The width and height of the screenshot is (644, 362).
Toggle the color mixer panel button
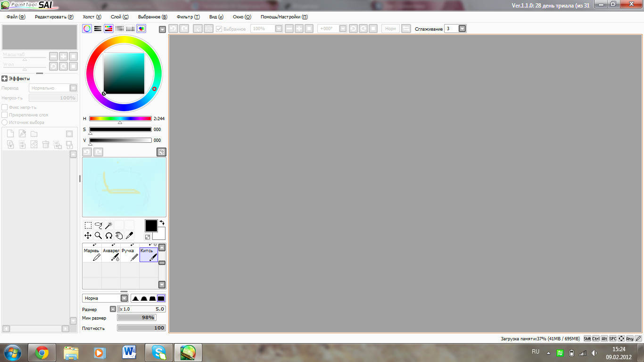click(141, 29)
